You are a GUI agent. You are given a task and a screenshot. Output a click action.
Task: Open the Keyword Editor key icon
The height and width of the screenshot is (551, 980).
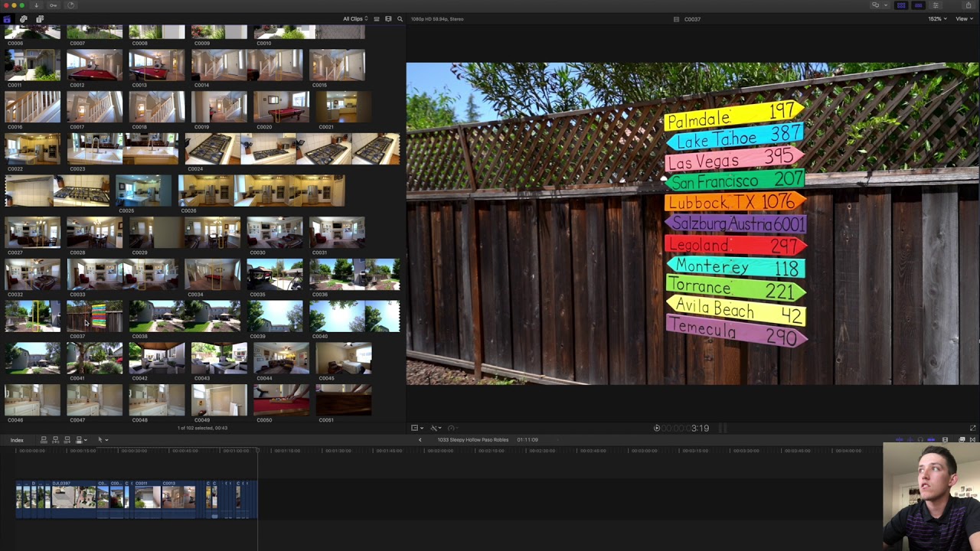pyautogui.click(x=53, y=5)
